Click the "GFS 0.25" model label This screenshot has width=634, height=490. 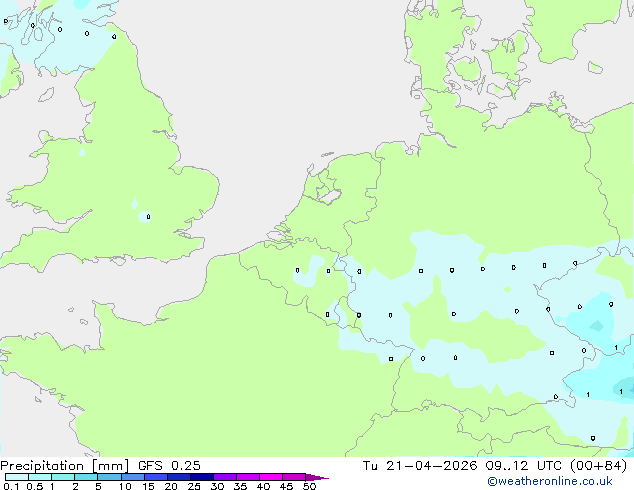coord(169,466)
